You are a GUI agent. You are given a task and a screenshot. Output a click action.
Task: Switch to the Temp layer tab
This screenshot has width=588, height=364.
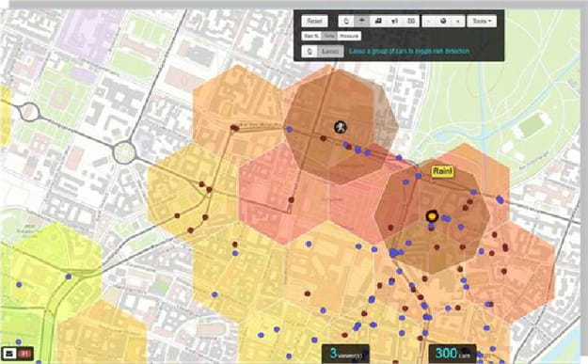329,36
